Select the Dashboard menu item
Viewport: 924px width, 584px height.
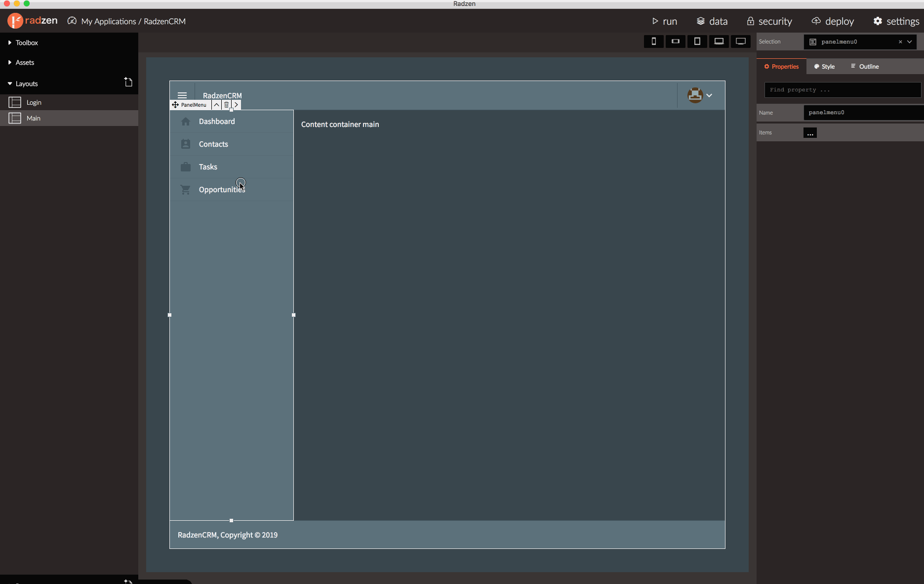pyautogui.click(x=232, y=122)
